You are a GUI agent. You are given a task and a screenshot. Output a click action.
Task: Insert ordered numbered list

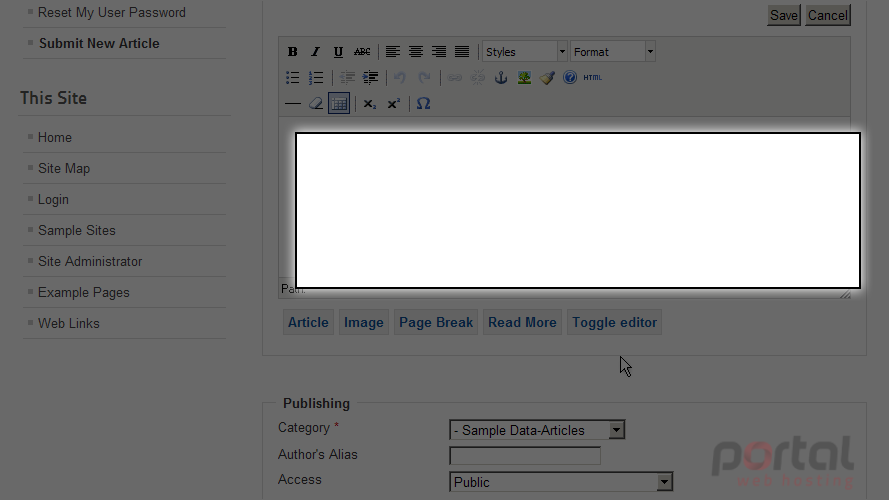(x=316, y=78)
